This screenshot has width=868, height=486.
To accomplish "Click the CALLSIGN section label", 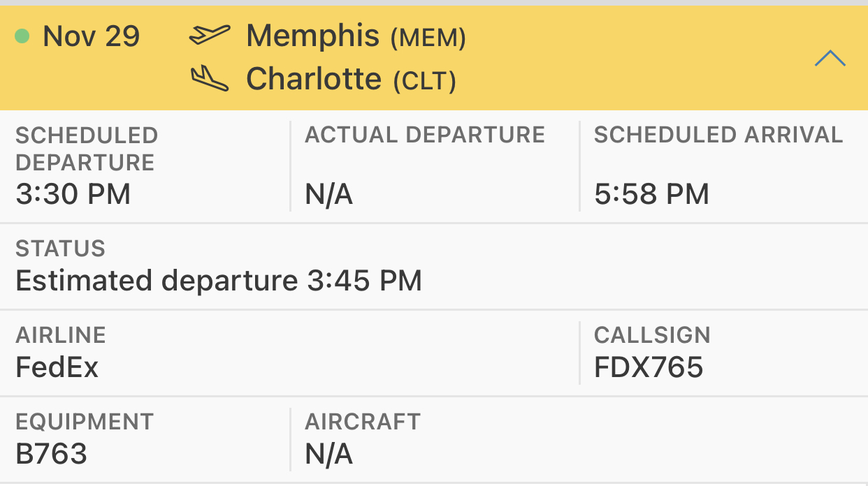I will tap(652, 335).
